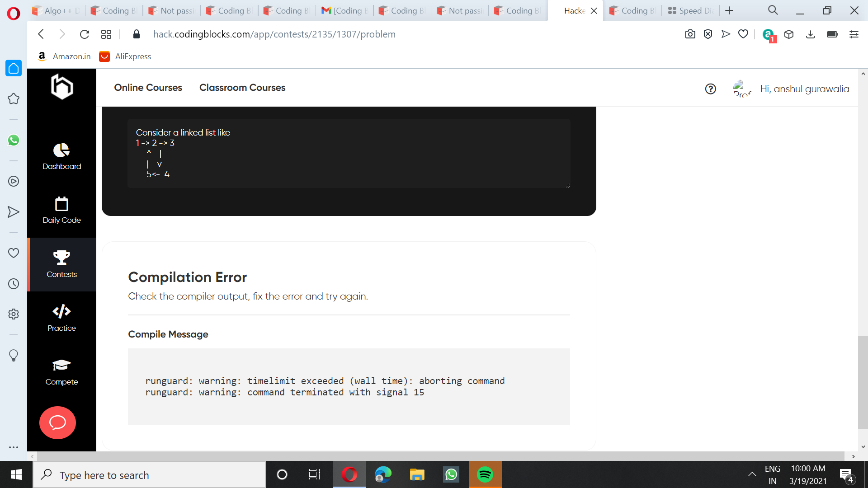Open the red chat support bubble
868x488 pixels.
point(57,422)
